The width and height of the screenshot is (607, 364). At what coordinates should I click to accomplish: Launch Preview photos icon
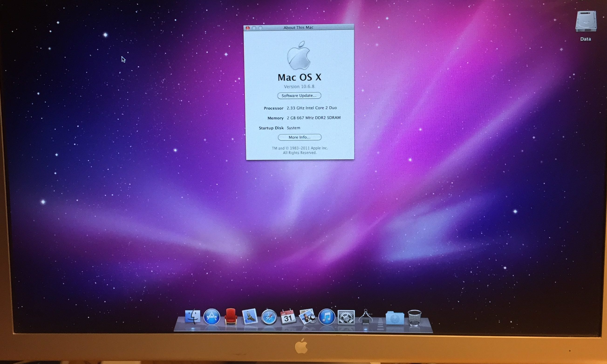[x=307, y=317]
